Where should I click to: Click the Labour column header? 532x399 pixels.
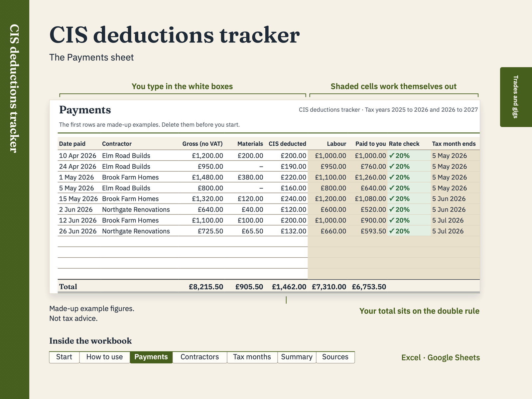(336, 144)
